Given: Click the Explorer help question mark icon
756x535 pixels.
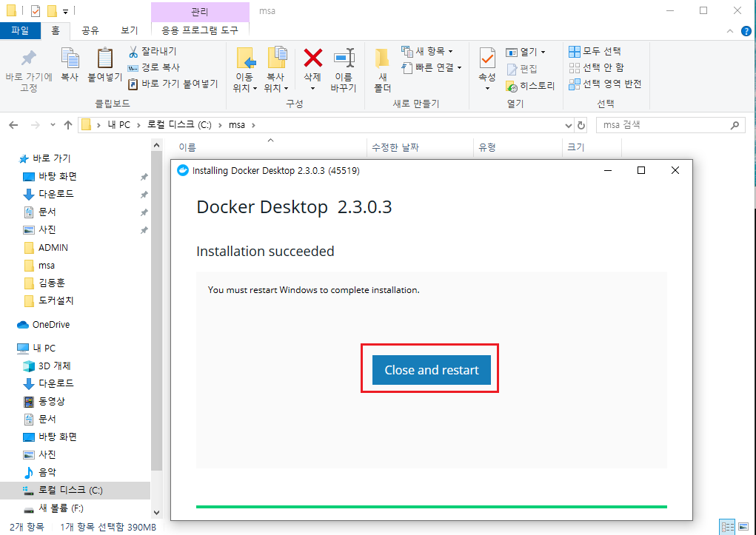Looking at the screenshot, I should click(x=746, y=31).
